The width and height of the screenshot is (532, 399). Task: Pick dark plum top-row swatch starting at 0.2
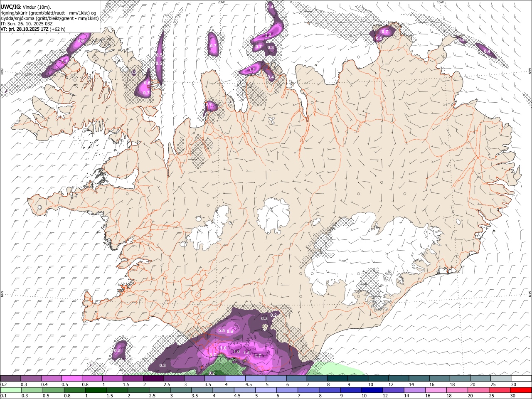10,379
